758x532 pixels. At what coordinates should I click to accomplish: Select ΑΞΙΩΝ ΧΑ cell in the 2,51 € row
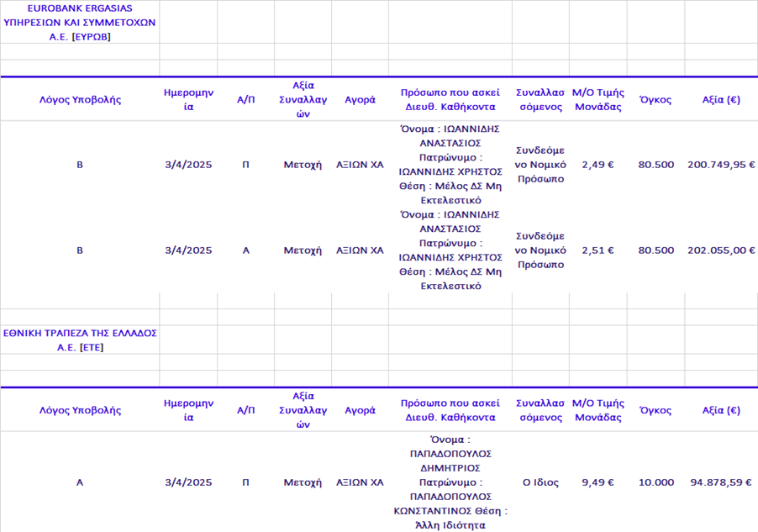tap(361, 250)
